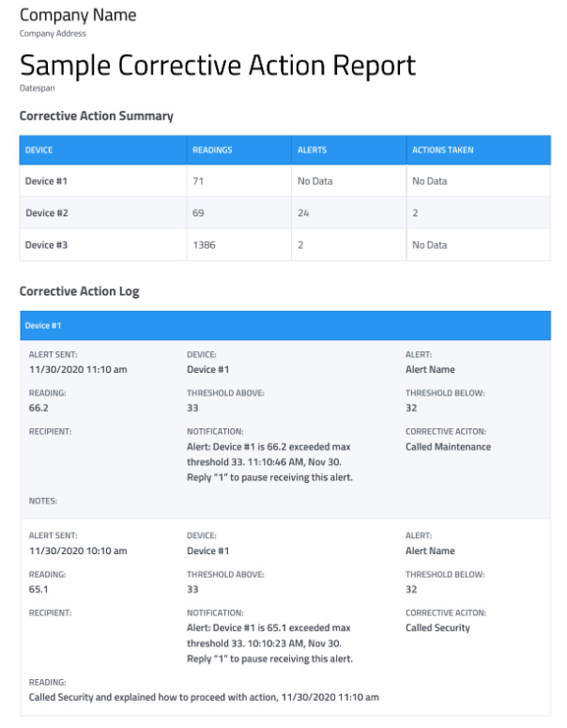567x728 pixels.
Task: Click the Device #3 cell in summary table
Action: [47, 245]
